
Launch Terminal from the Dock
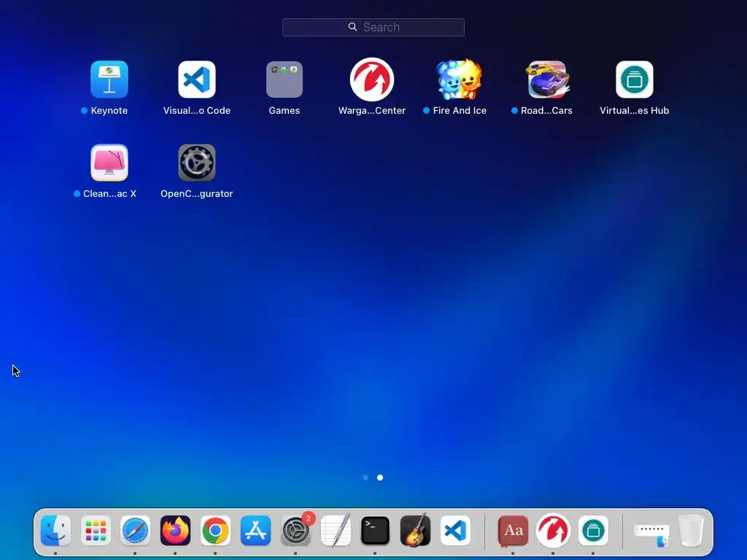[376, 530]
